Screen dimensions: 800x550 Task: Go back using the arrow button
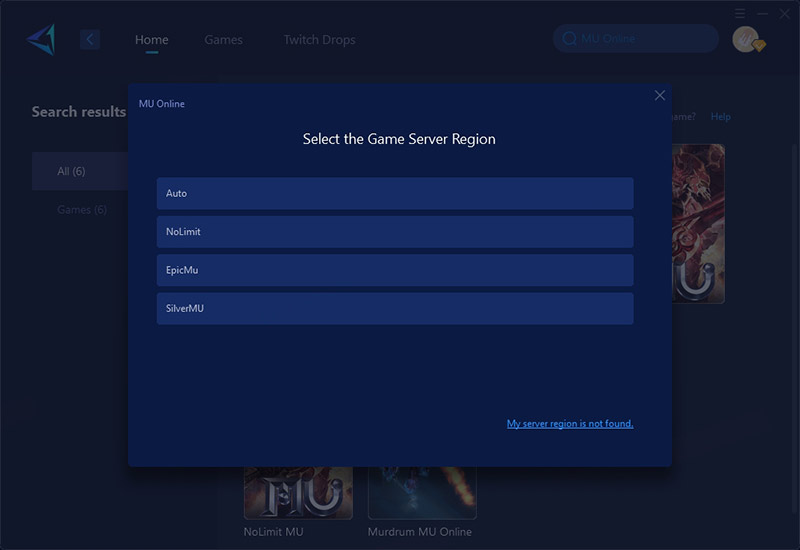[x=90, y=39]
